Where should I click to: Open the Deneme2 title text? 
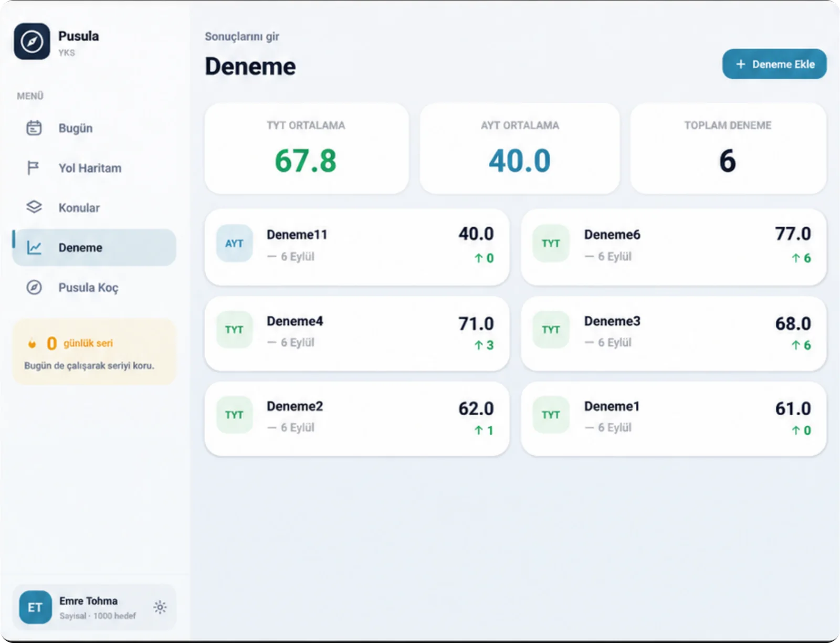(295, 406)
